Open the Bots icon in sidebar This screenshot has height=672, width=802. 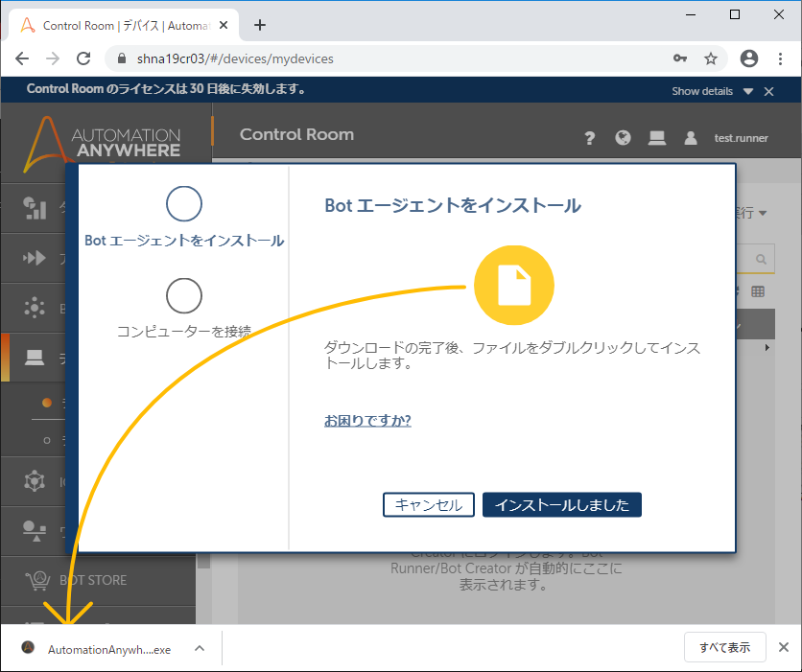coord(35,308)
